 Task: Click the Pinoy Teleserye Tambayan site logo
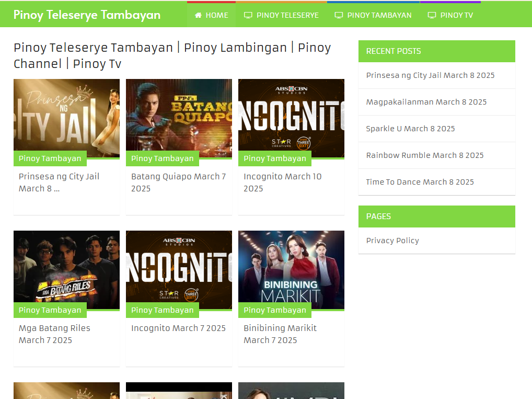pos(87,15)
